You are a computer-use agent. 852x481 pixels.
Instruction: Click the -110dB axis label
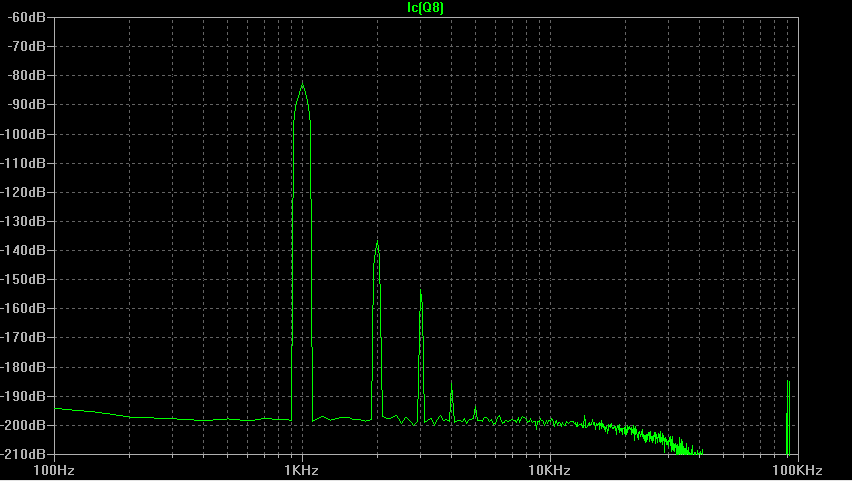coord(23,163)
